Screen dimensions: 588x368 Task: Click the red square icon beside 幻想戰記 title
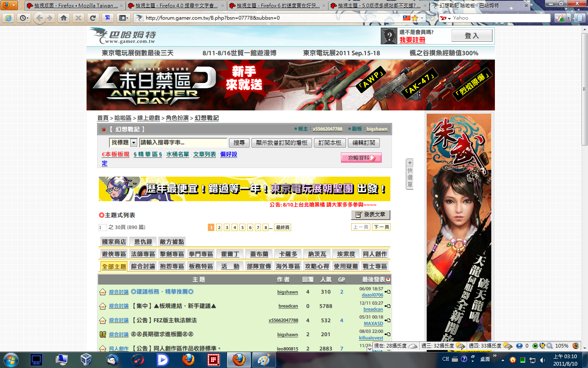pyautogui.click(x=104, y=130)
